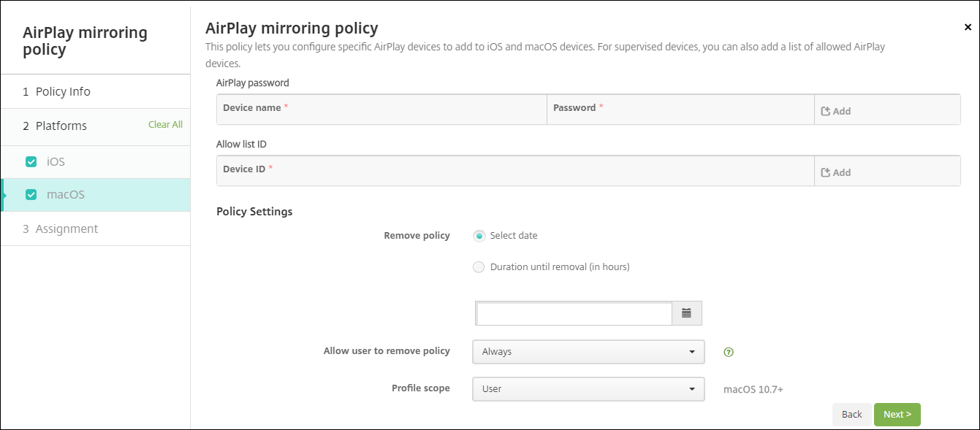Choose the Select date radio option
This screenshot has width=980, height=430.
click(479, 236)
